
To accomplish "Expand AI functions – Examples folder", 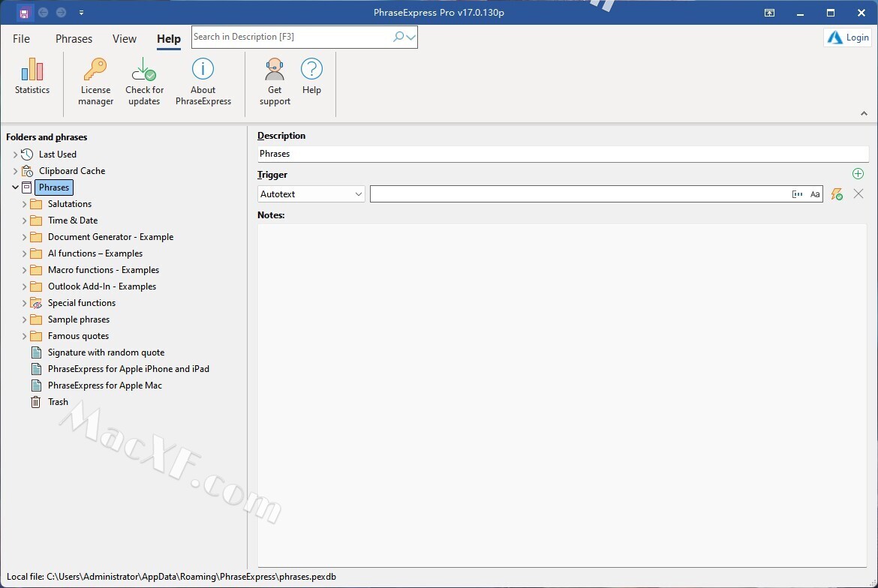I will tap(24, 253).
